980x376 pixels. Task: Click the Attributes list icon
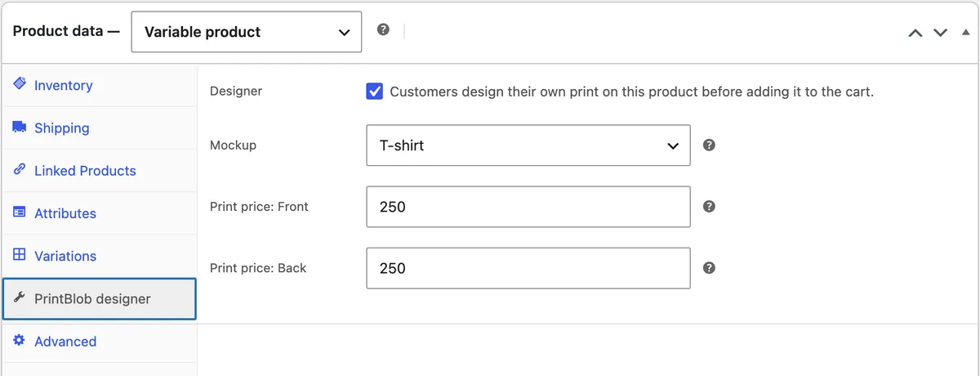point(20,212)
